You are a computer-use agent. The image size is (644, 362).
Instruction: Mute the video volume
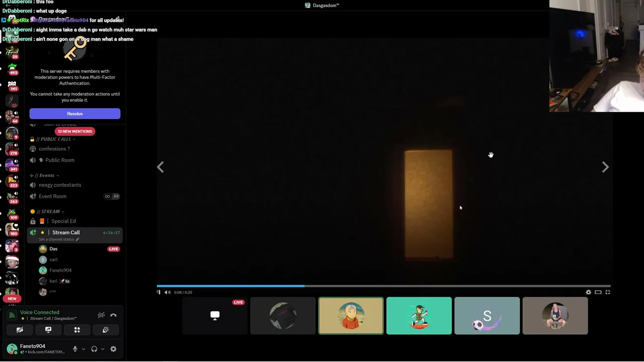[x=168, y=292]
